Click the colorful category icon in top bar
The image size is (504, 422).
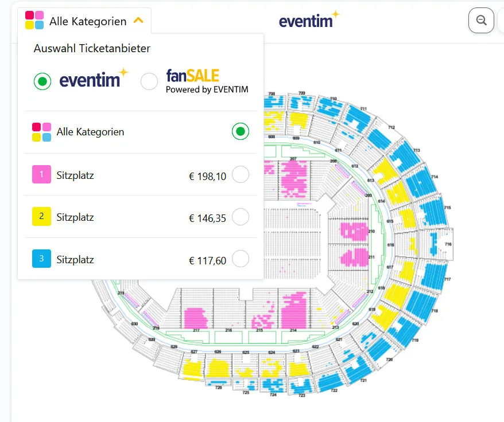point(34,21)
